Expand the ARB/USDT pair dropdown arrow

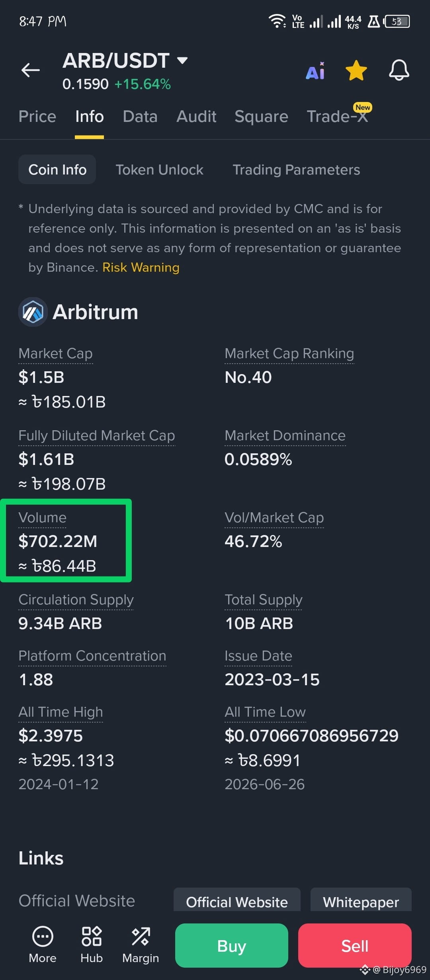pyautogui.click(x=182, y=61)
